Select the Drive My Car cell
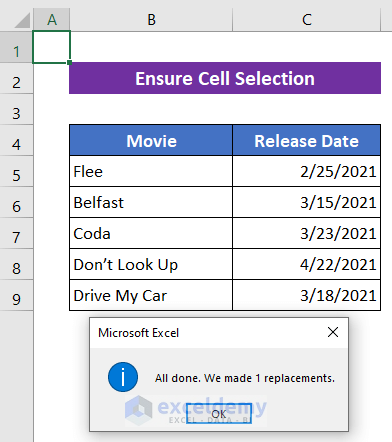Viewport: 392px width, 442px height. tap(151, 295)
